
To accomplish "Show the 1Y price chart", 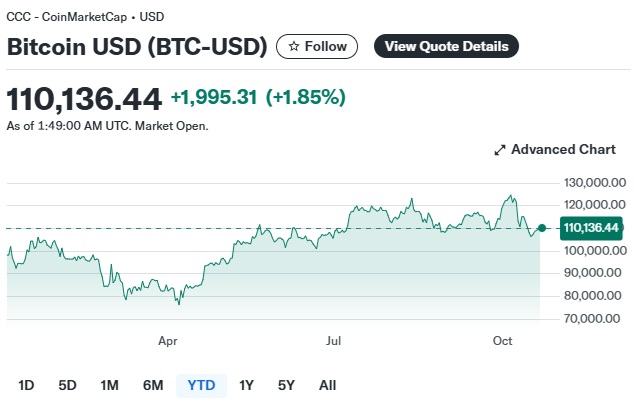I will tap(246, 385).
